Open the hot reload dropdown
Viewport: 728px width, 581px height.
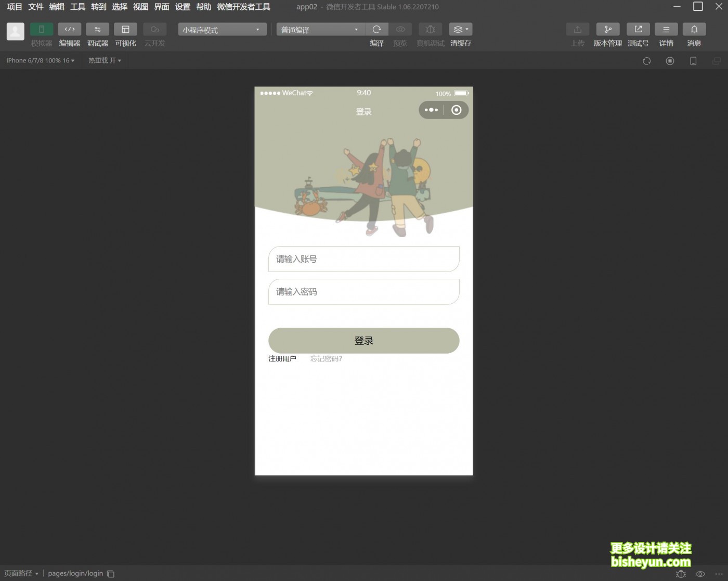[x=105, y=61]
